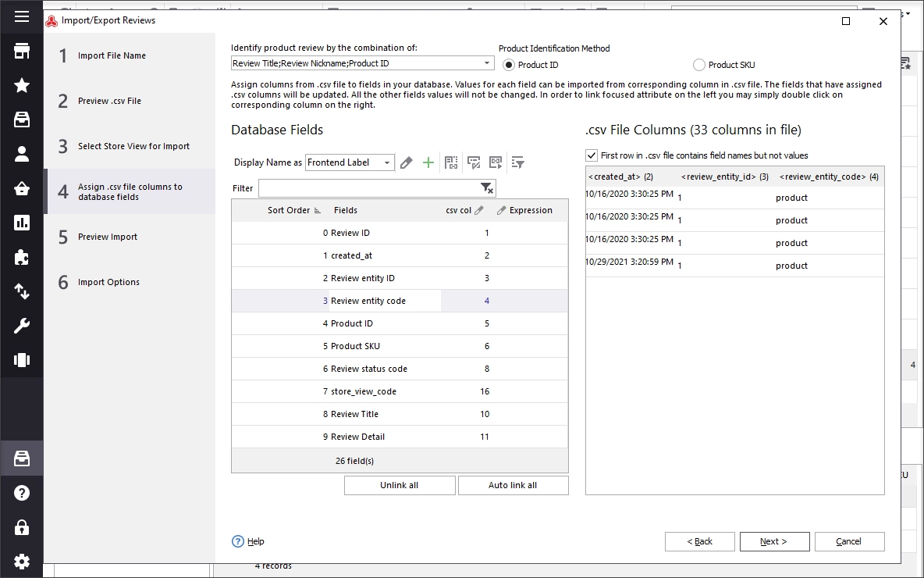This screenshot has width=924, height=578.
Task: Click the Back button
Action: [x=699, y=541]
